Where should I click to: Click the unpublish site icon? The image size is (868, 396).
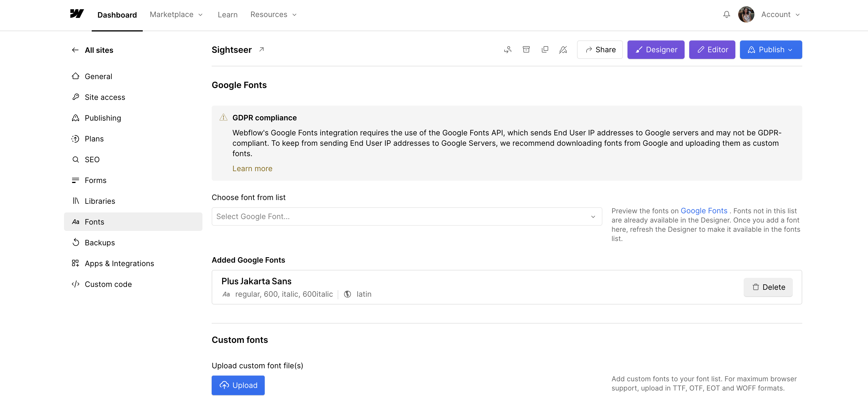coord(563,50)
